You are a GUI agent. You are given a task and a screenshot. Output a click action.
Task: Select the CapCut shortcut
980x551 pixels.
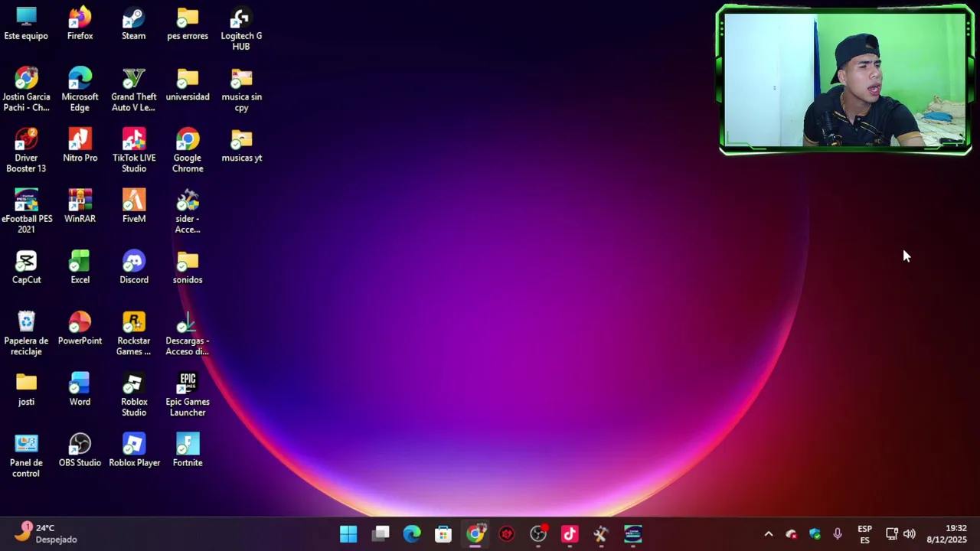(26, 269)
